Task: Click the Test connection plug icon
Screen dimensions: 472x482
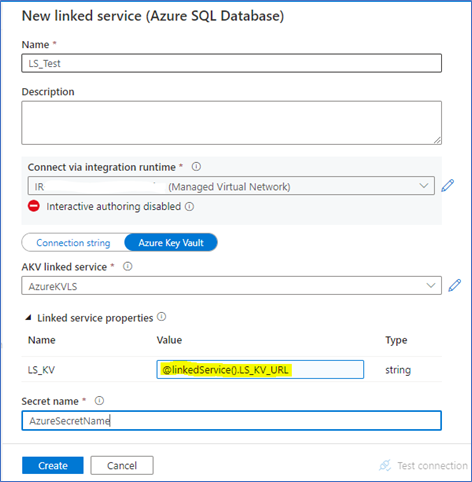Action: tap(385, 465)
